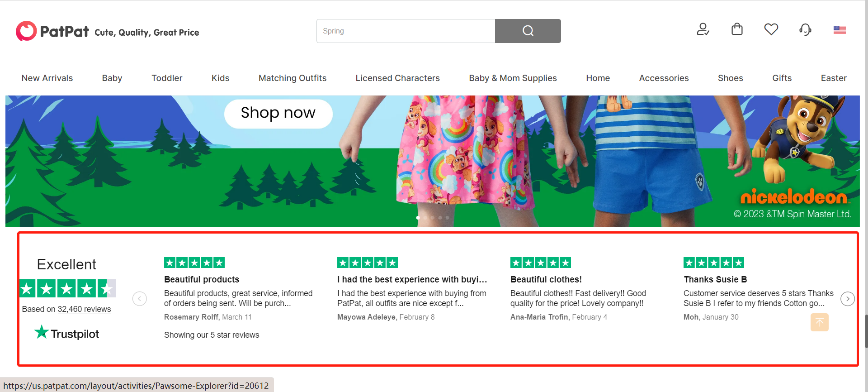Open the 'I had the best experience' review title

tap(412, 279)
